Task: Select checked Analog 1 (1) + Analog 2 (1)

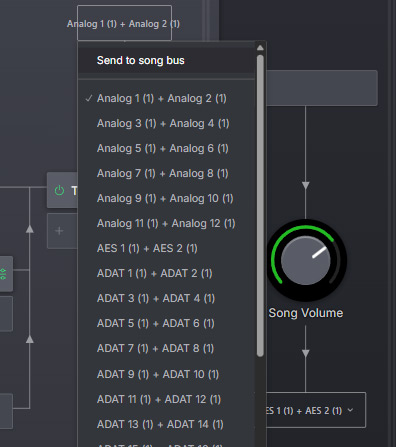Action: pyautogui.click(x=166, y=98)
